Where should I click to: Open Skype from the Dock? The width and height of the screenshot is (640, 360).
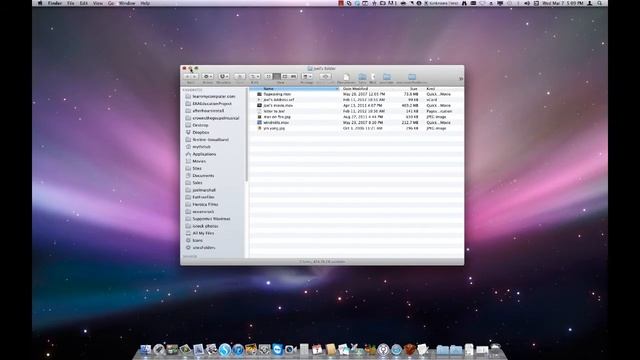click(x=224, y=349)
